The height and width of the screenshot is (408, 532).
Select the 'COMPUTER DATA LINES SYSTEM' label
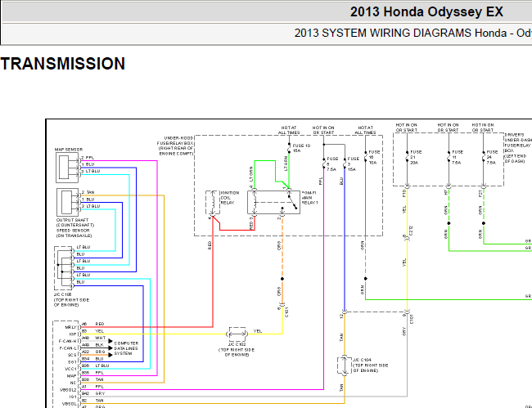click(x=126, y=348)
